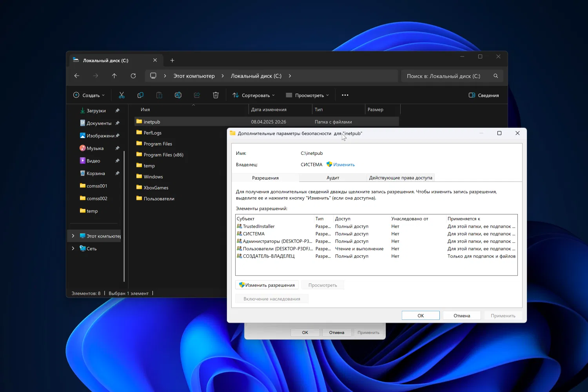This screenshot has width=588, height=392.
Task: Toggle the Сведения details pane
Action: [484, 95]
